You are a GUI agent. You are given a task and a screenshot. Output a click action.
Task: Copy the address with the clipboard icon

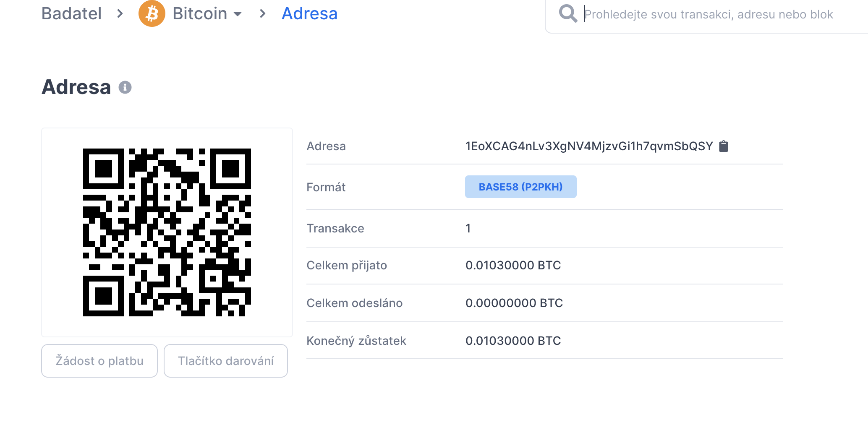(x=724, y=146)
